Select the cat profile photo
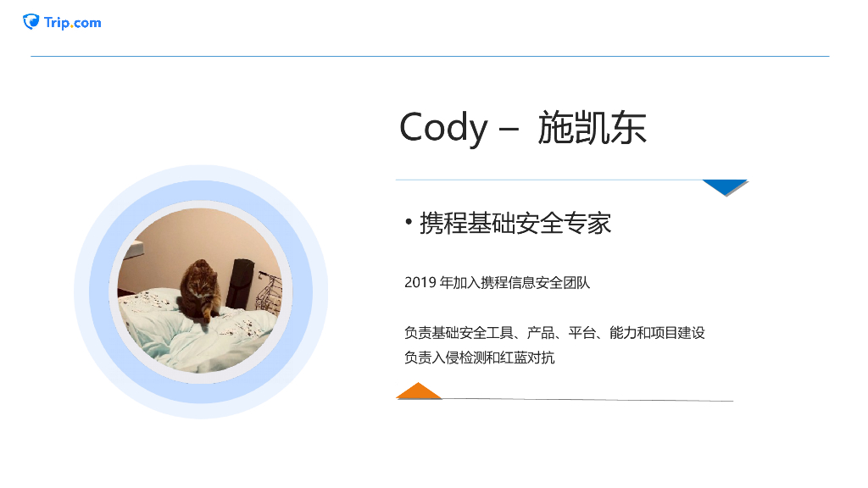 [x=200, y=291]
